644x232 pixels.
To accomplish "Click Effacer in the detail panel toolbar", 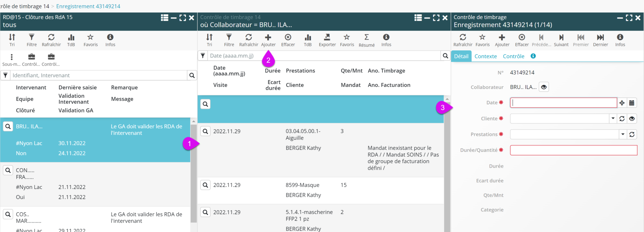I will coord(522,40).
